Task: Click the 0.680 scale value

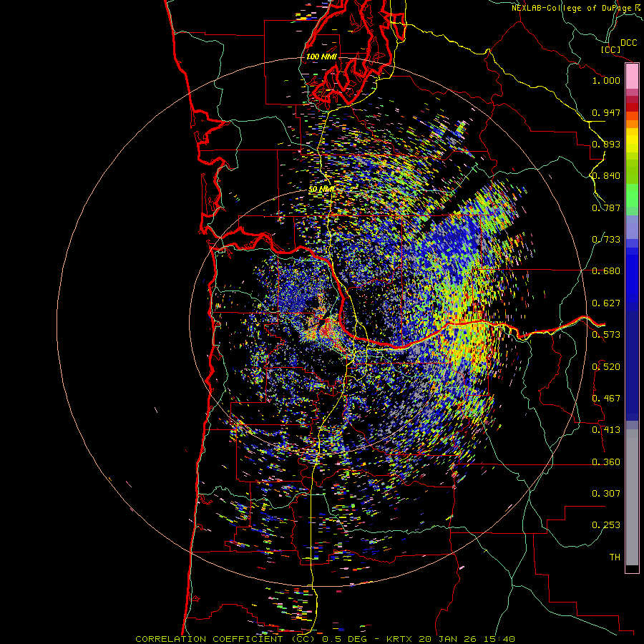Action: click(x=606, y=271)
